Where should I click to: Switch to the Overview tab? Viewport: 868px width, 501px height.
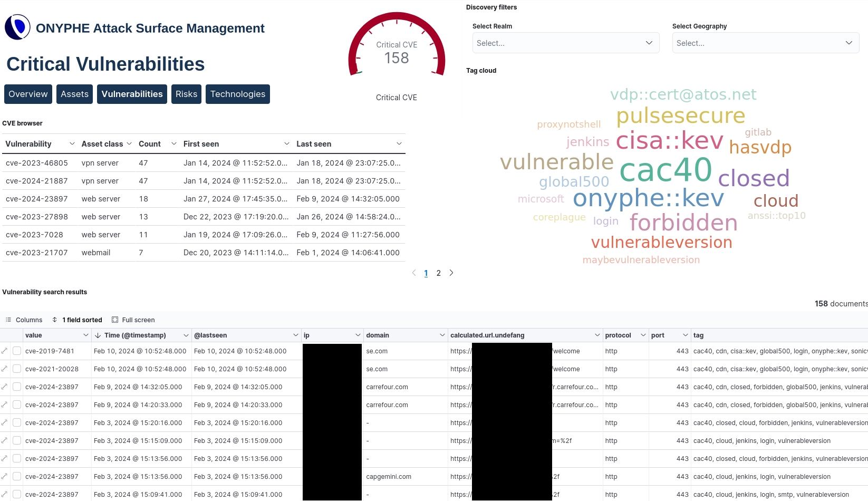(28, 94)
